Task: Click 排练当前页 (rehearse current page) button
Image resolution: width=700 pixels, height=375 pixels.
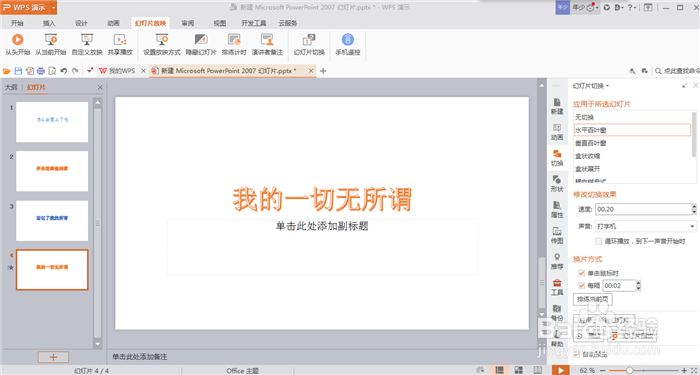Action: click(x=592, y=299)
